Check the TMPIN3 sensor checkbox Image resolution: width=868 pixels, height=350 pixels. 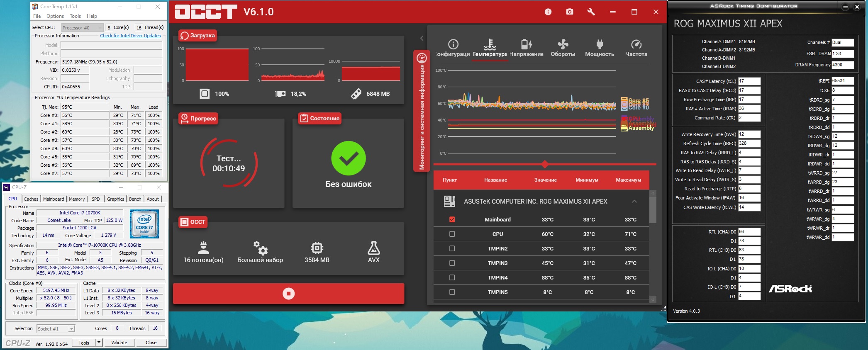click(452, 263)
